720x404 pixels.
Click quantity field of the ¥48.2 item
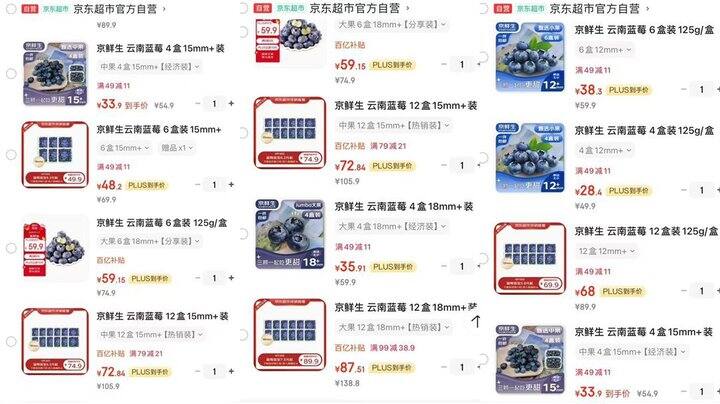214,185
